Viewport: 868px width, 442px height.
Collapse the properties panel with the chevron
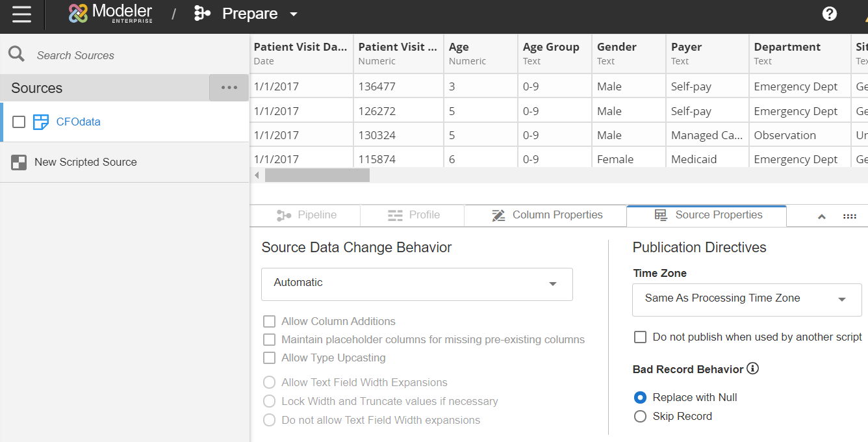tap(821, 216)
